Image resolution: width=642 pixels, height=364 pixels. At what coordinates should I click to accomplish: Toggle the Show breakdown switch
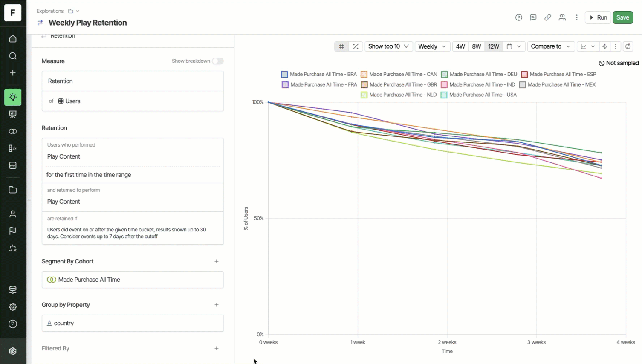(x=218, y=61)
